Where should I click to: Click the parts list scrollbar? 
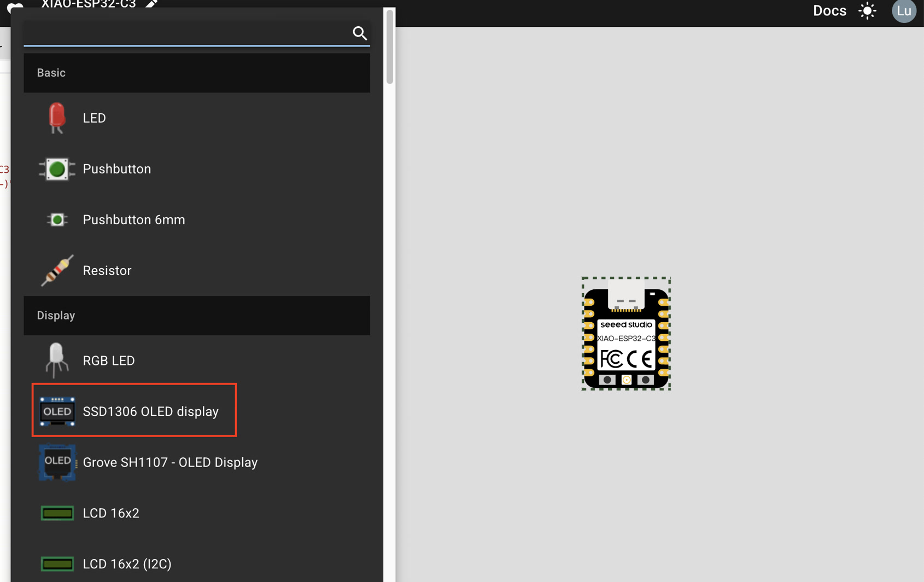(x=389, y=46)
